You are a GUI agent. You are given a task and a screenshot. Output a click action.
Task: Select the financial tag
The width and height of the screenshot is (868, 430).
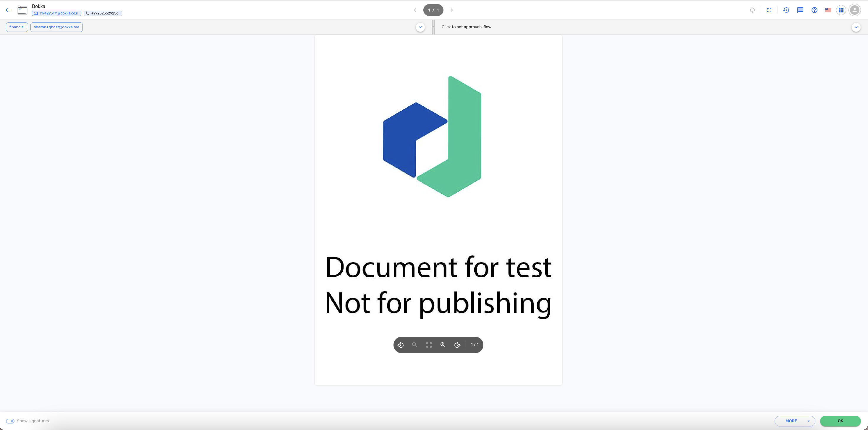(x=17, y=27)
